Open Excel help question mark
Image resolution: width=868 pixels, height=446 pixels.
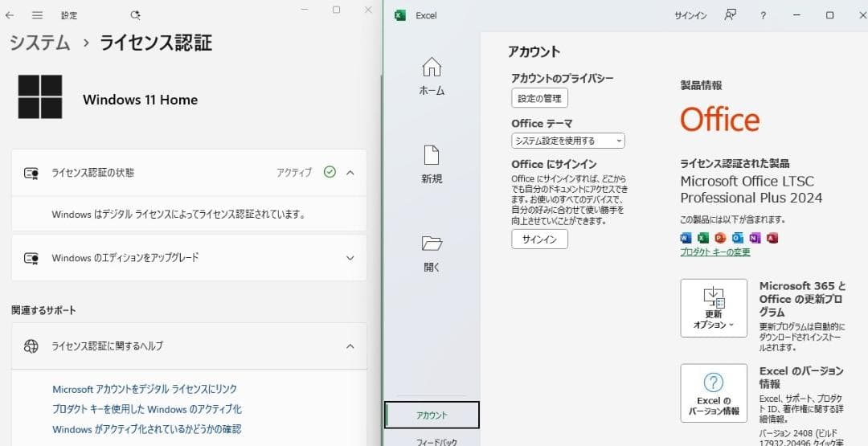pos(763,15)
